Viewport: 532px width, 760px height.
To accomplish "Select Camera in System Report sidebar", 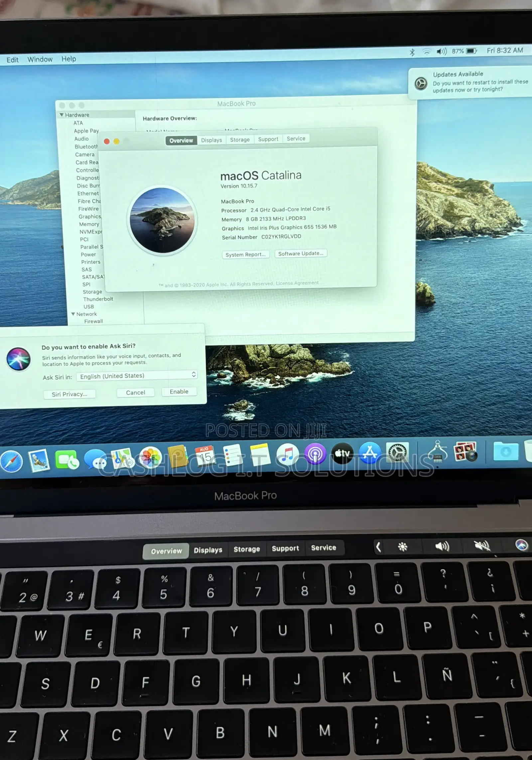I will 85,154.
